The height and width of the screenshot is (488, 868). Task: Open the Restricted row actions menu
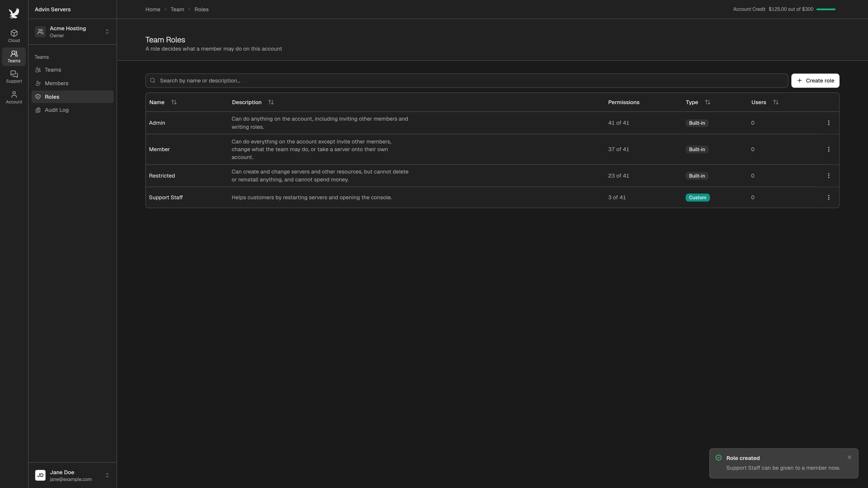(x=829, y=176)
